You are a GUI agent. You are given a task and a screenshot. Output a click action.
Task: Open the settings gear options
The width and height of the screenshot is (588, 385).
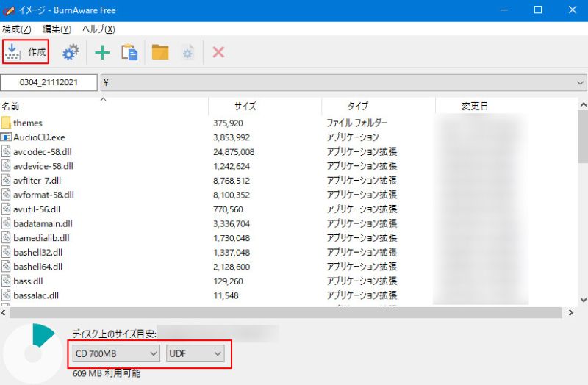(x=71, y=52)
